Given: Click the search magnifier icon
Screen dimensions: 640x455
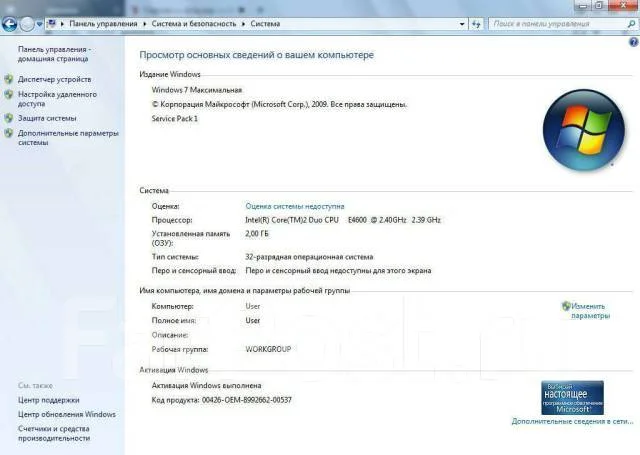Looking at the screenshot, I should coord(631,24).
